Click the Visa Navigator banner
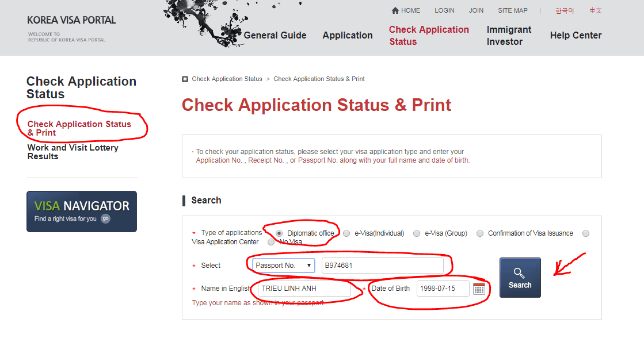 [82, 212]
